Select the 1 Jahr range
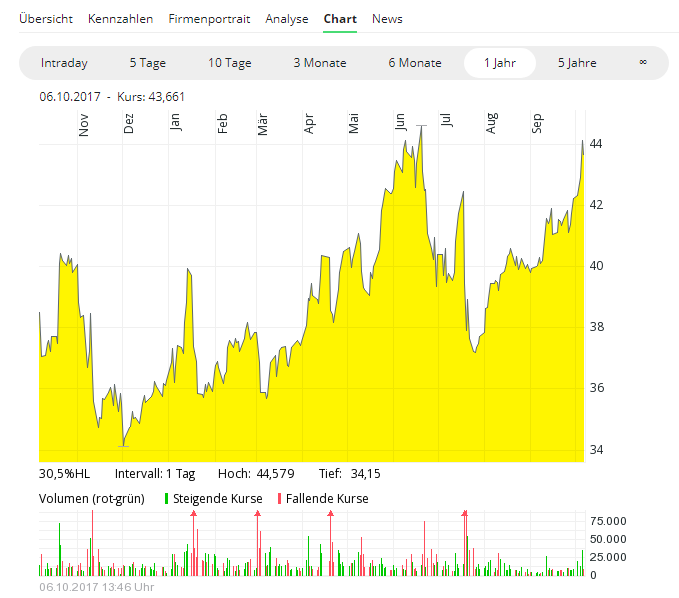Screen dimensions: 679x598 coord(500,63)
